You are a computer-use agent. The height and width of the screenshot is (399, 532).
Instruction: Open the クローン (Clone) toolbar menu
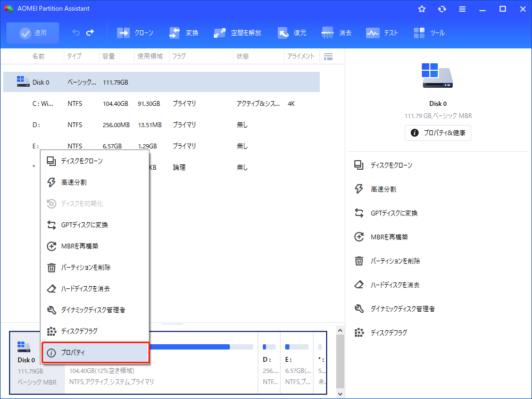click(x=135, y=33)
